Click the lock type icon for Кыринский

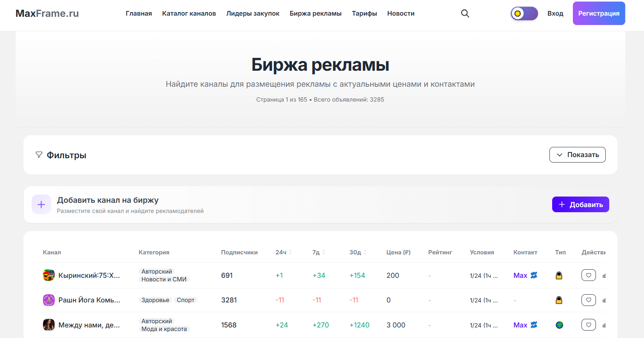click(x=559, y=275)
